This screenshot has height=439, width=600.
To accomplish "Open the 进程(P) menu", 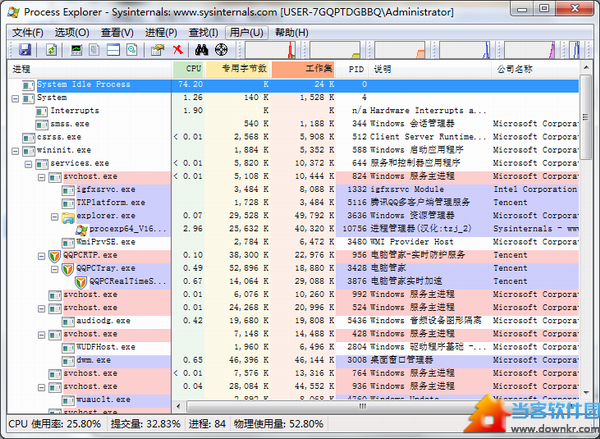I will 160,33.
